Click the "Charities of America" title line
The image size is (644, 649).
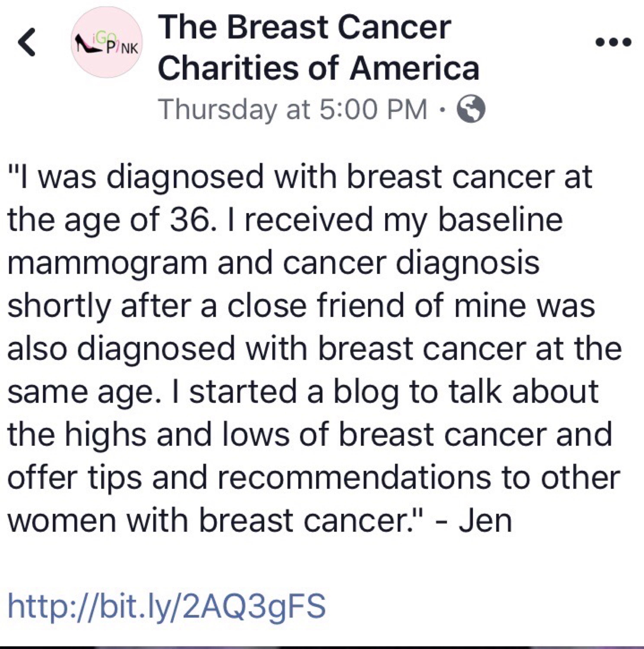[x=319, y=69]
